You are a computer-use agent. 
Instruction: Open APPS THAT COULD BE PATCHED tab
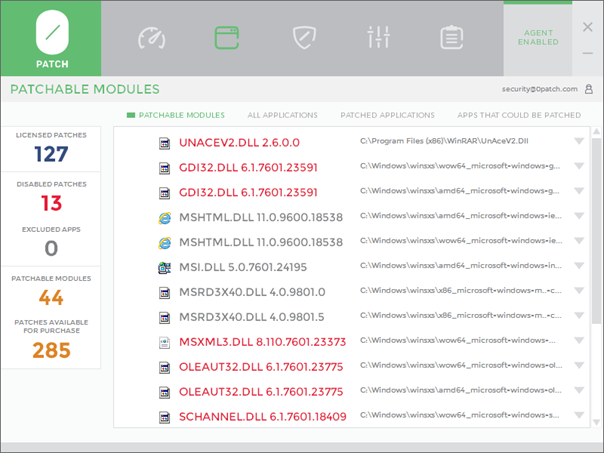pyautogui.click(x=519, y=115)
